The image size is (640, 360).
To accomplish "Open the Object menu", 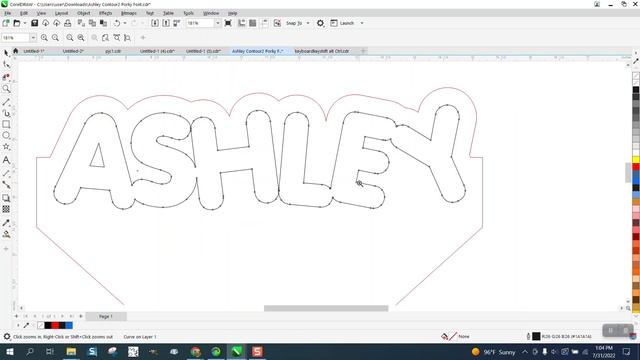I will point(84,13).
